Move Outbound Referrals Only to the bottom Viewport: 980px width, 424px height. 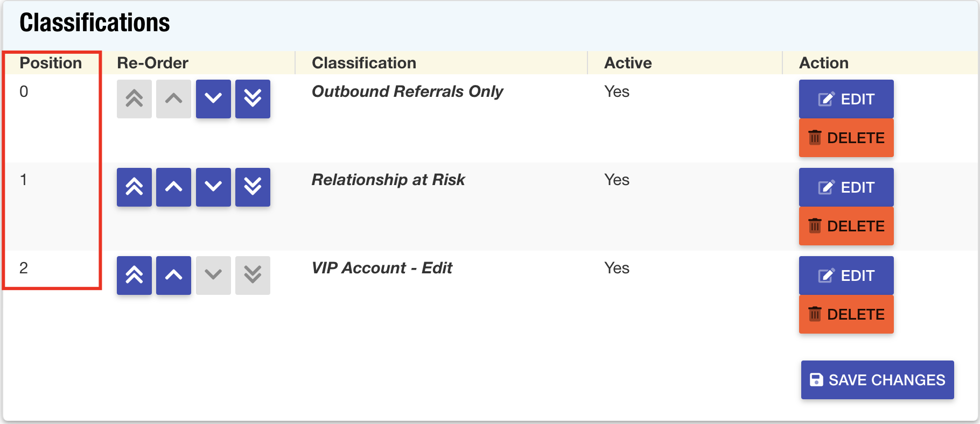coord(253,99)
